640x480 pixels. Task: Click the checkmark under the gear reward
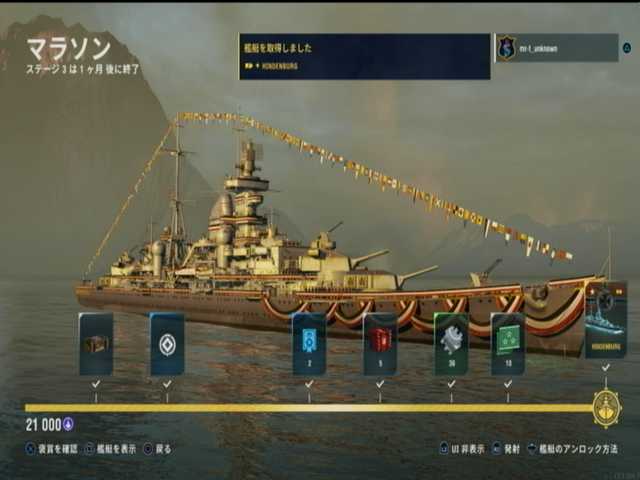click(x=451, y=384)
